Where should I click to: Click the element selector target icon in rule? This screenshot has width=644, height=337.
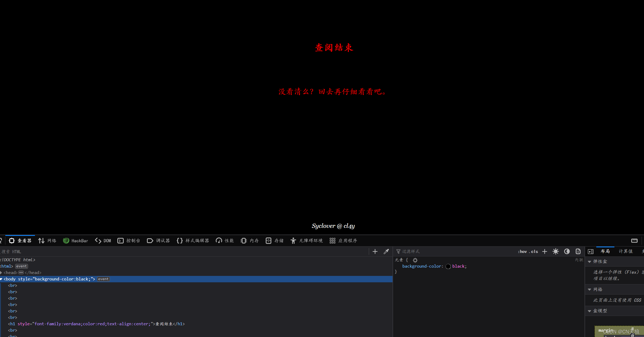[415, 260]
